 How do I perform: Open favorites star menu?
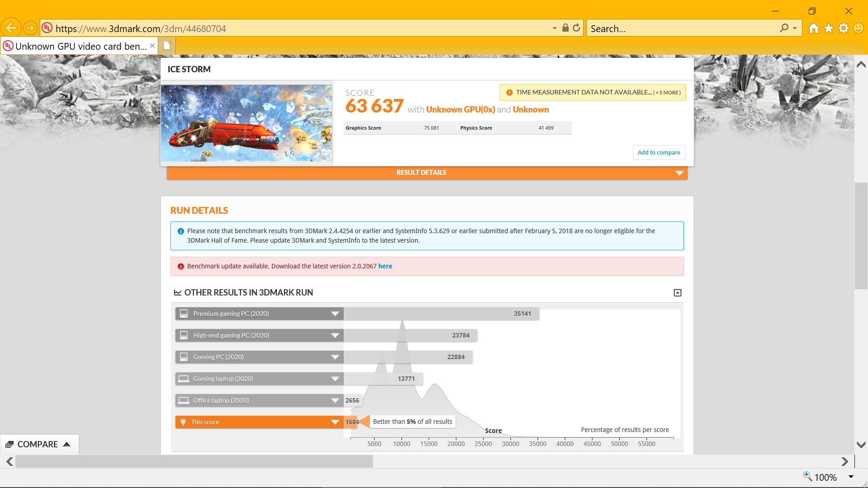829,28
